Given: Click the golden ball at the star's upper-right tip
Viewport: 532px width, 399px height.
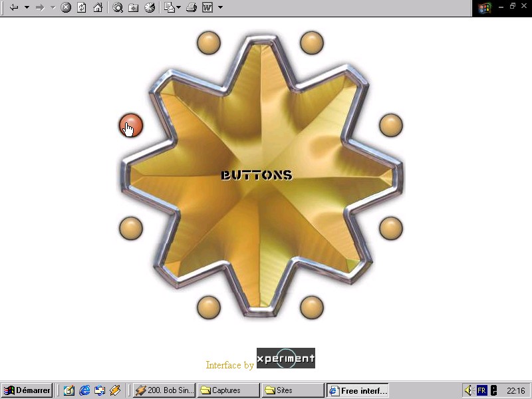Looking at the screenshot, I should click(x=312, y=43).
